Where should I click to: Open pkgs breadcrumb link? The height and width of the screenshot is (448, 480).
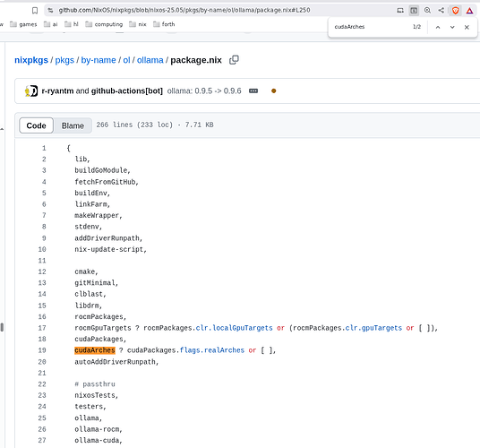coord(64,60)
